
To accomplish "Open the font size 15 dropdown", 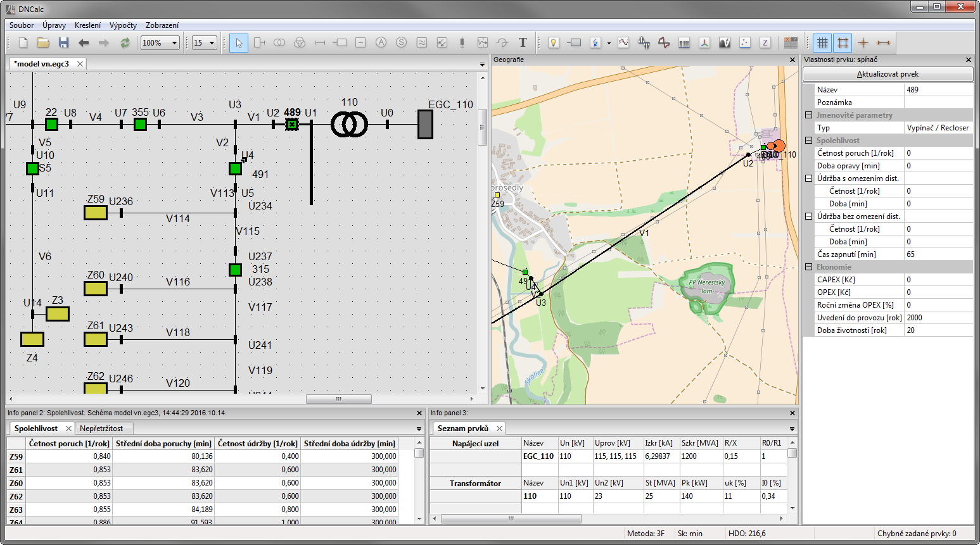I will coord(212,43).
